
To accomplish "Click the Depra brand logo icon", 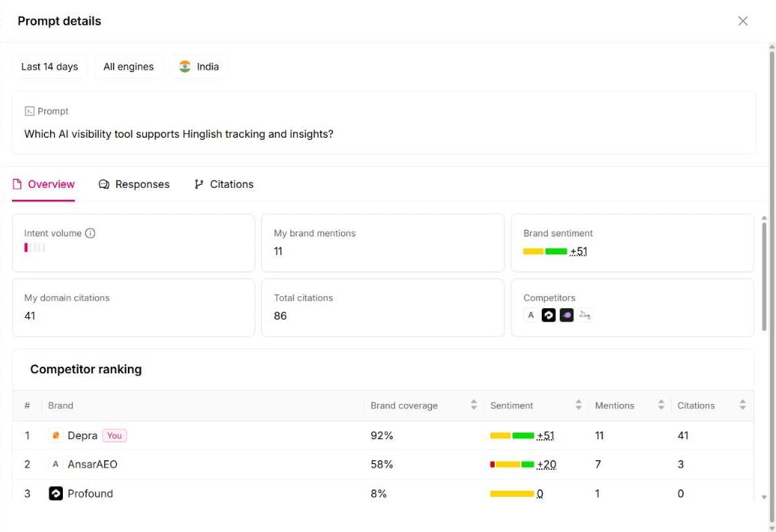I will (x=55, y=435).
